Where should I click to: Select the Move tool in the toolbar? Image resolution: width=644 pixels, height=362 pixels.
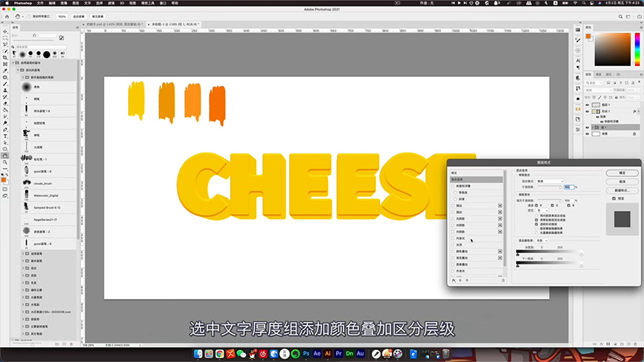(x=5, y=33)
